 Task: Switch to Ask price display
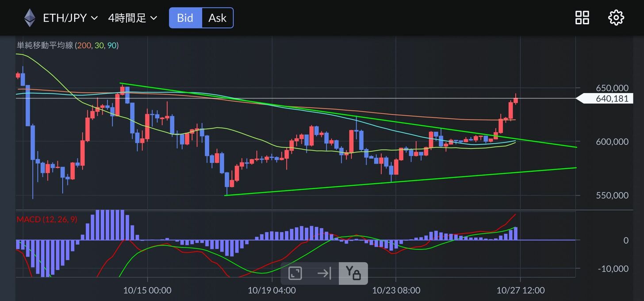(217, 18)
